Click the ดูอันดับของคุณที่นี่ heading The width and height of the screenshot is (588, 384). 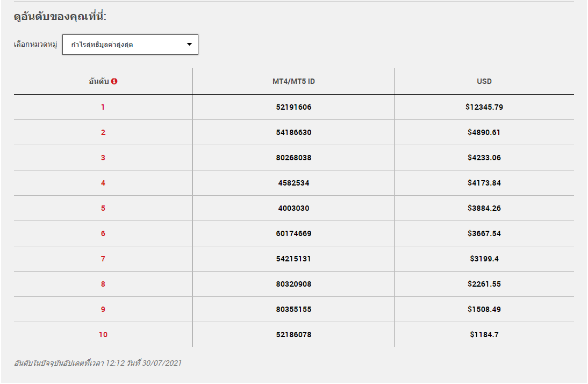60,17
